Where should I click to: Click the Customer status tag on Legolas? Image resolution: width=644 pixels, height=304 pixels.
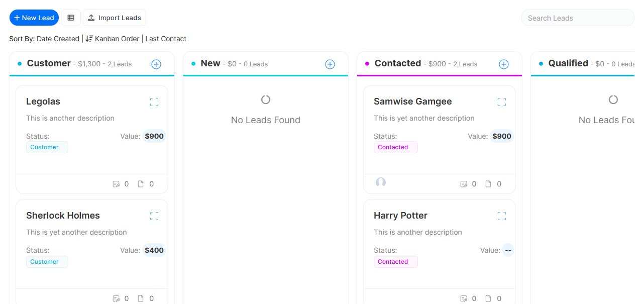coord(47,147)
